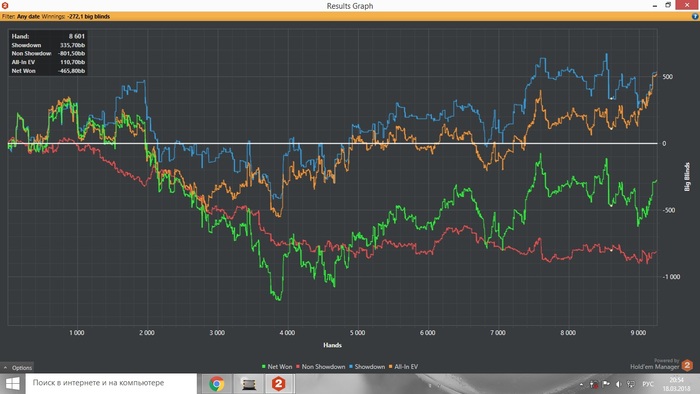
Task: Toggle the Showdown legend entry
Action: [367, 367]
